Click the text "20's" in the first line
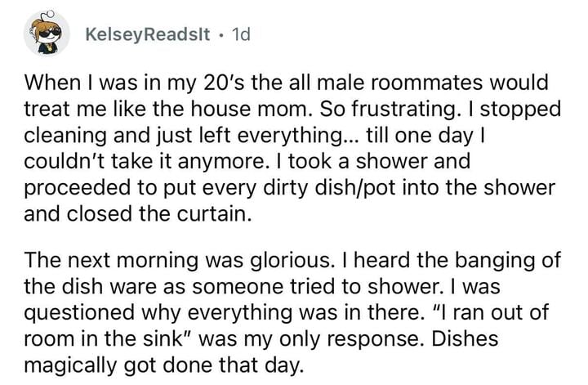The width and height of the screenshot is (588, 385). pos(225,83)
